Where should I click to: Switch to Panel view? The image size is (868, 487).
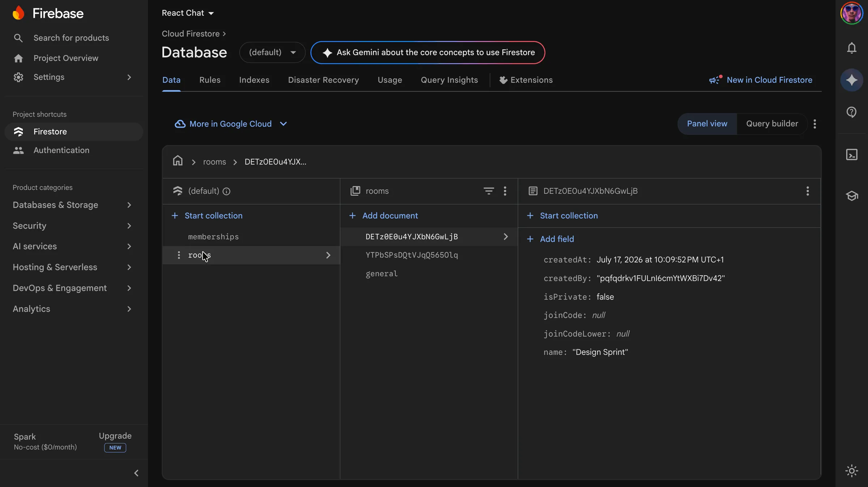coord(707,124)
